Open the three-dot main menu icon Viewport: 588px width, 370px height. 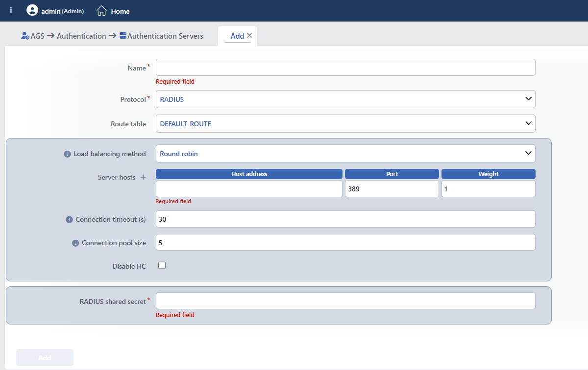(x=11, y=10)
